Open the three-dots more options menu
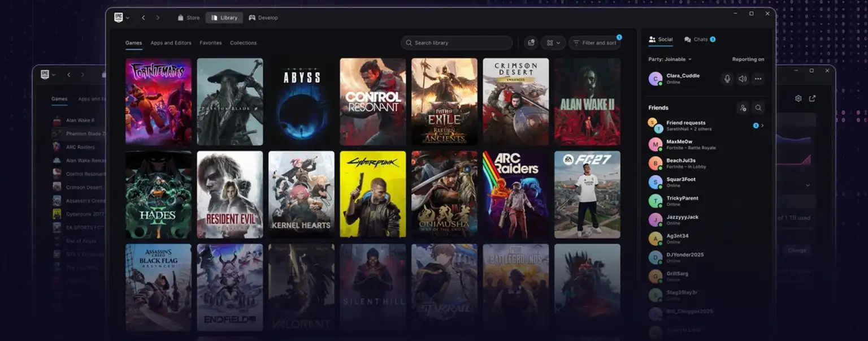The height and width of the screenshot is (341, 868). tap(758, 79)
